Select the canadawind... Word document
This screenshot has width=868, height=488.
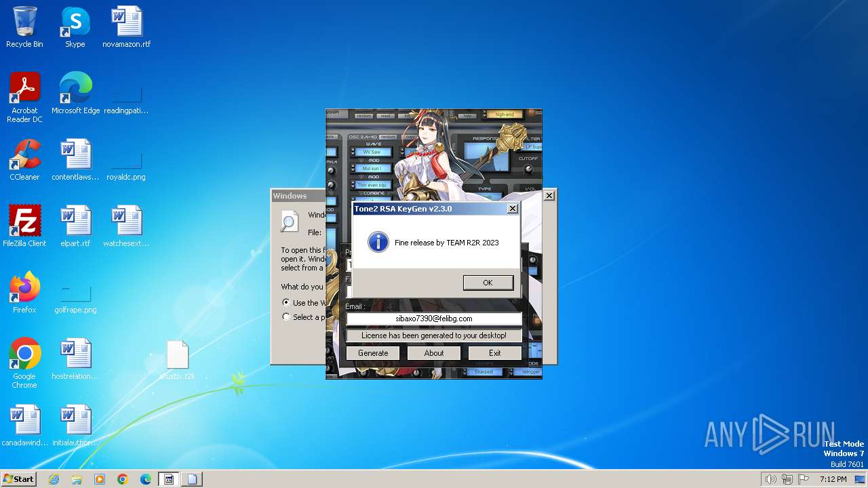[24, 426]
